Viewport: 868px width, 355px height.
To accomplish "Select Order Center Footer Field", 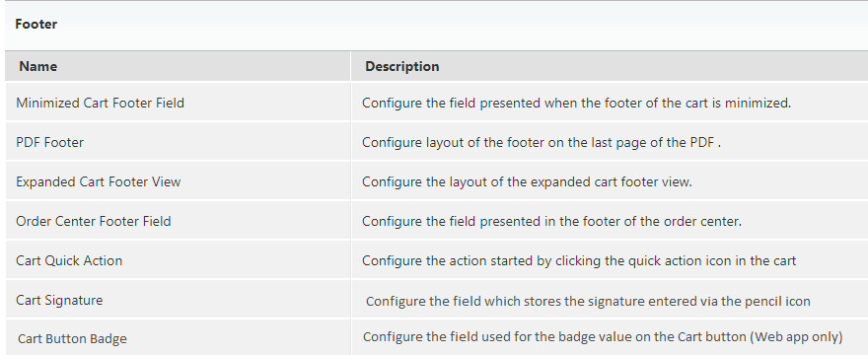I will [94, 221].
